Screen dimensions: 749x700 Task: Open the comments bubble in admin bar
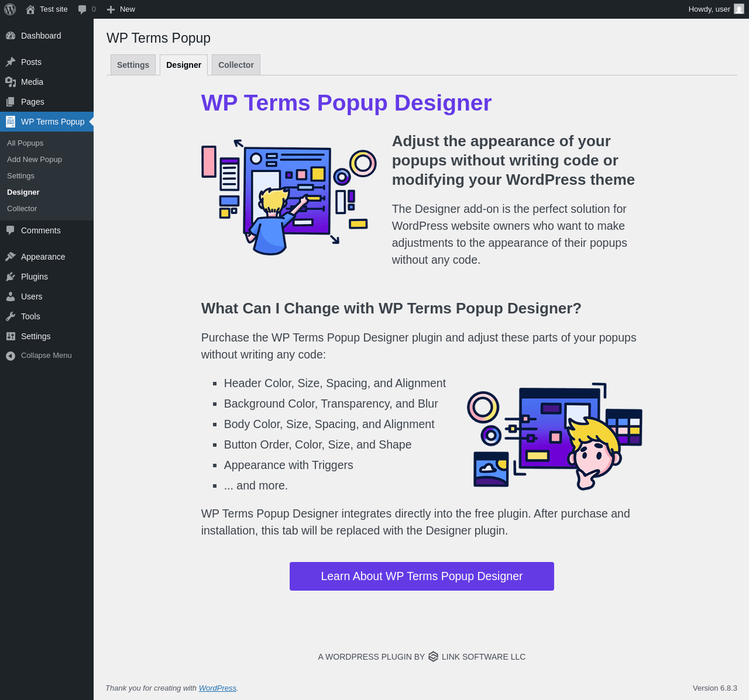[x=83, y=9]
